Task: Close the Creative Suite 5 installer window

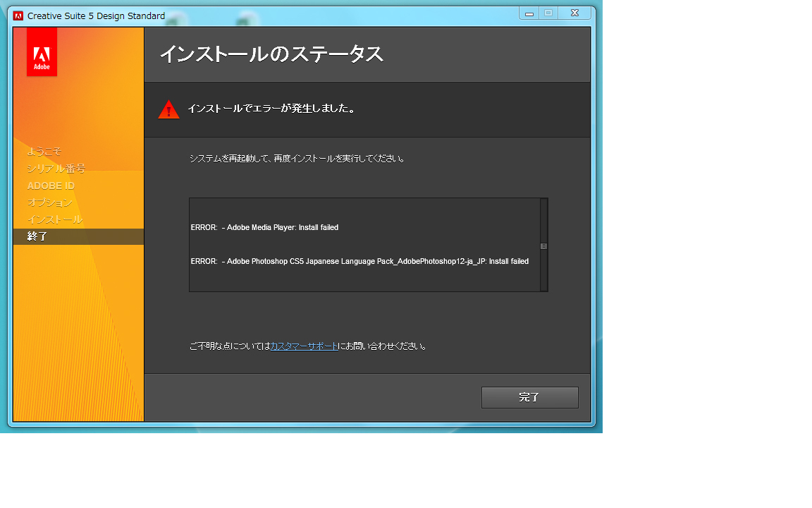Action: 575,13
